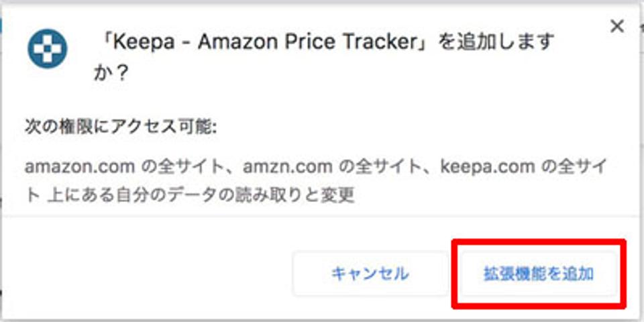Confirm adding the Keepa extension
644x322 pixels.
[539, 274]
